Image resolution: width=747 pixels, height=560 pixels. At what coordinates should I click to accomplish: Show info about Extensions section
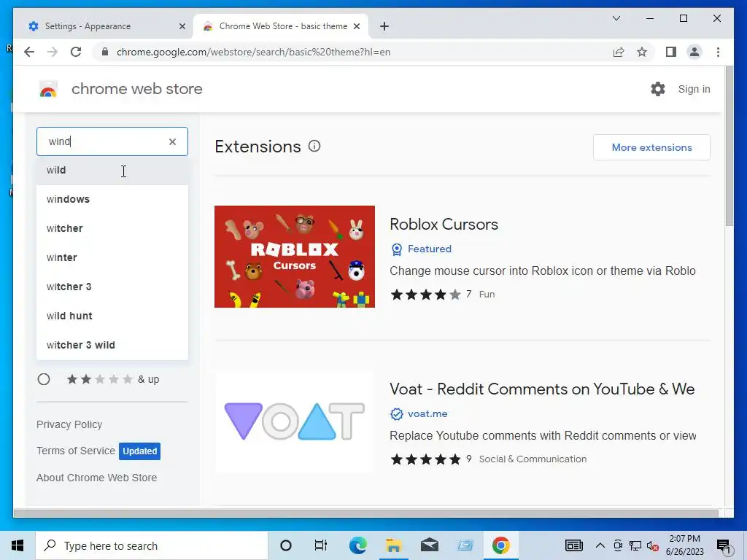314,146
